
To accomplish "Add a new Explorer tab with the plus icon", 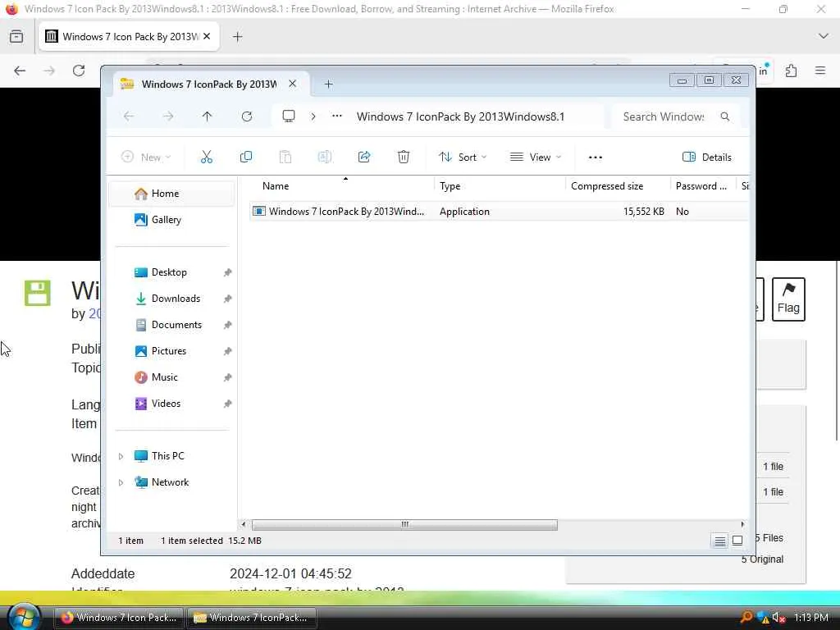I will click(x=328, y=84).
